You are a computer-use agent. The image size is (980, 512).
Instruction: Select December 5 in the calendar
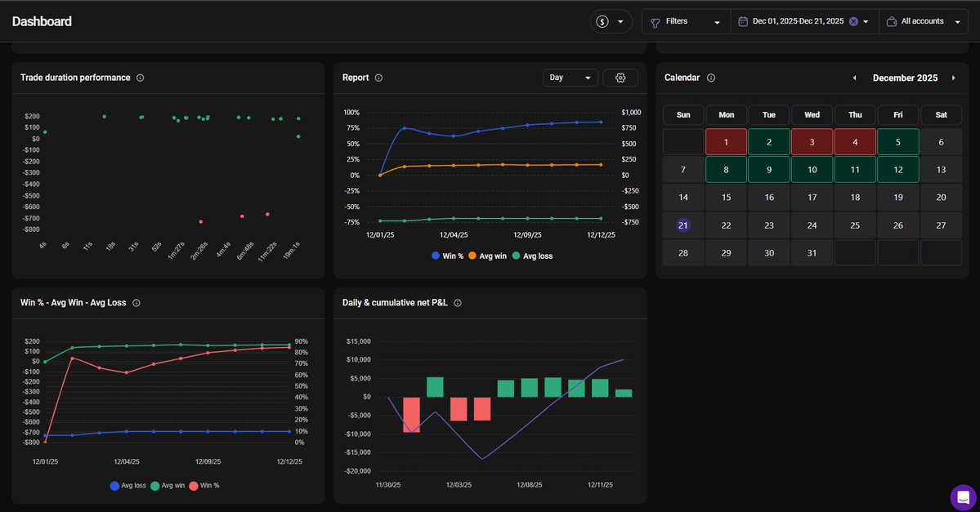point(898,142)
